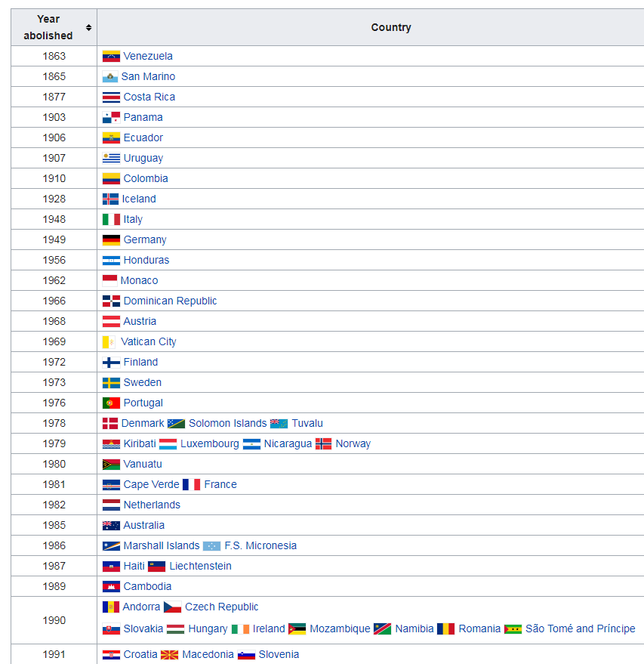The width and height of the screenshot is (644, 664).
Task: Open the Luxembourg link
Action: tap(210, 443)
